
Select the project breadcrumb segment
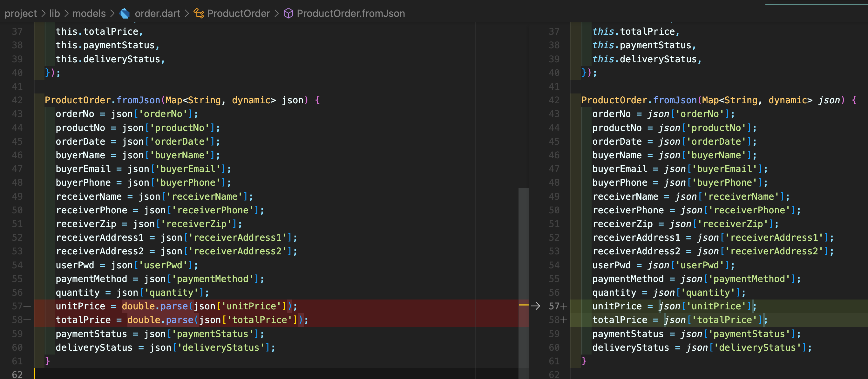click(x=21, y=13)
